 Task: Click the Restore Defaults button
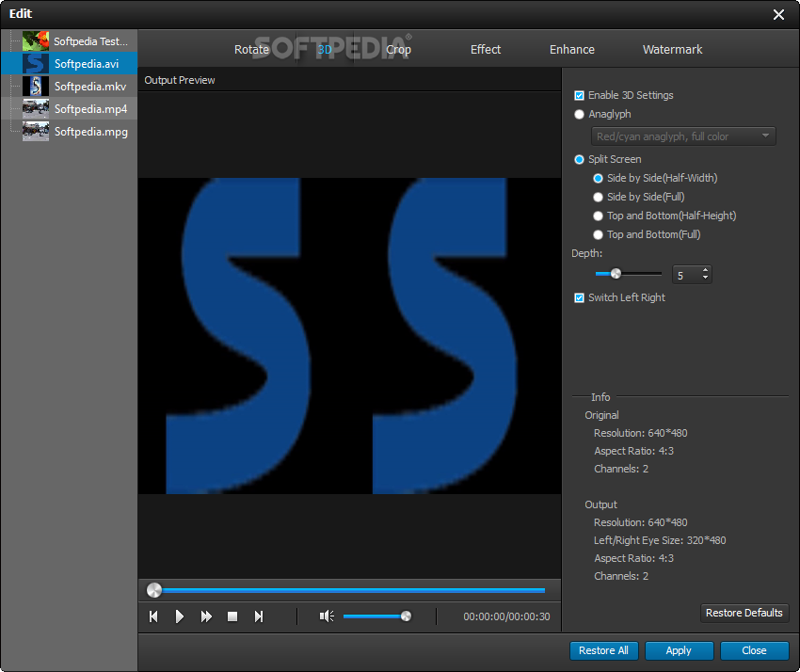(744, 613)
